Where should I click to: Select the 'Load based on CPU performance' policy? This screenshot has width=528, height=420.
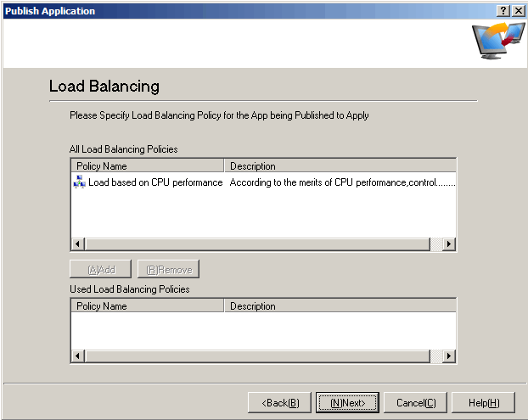155,182
